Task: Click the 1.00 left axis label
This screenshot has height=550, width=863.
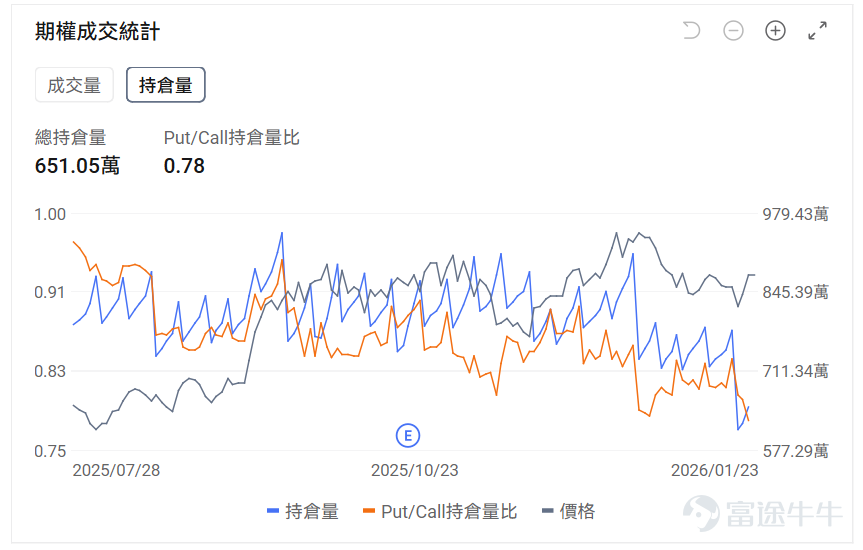Action: coord(50,214)
